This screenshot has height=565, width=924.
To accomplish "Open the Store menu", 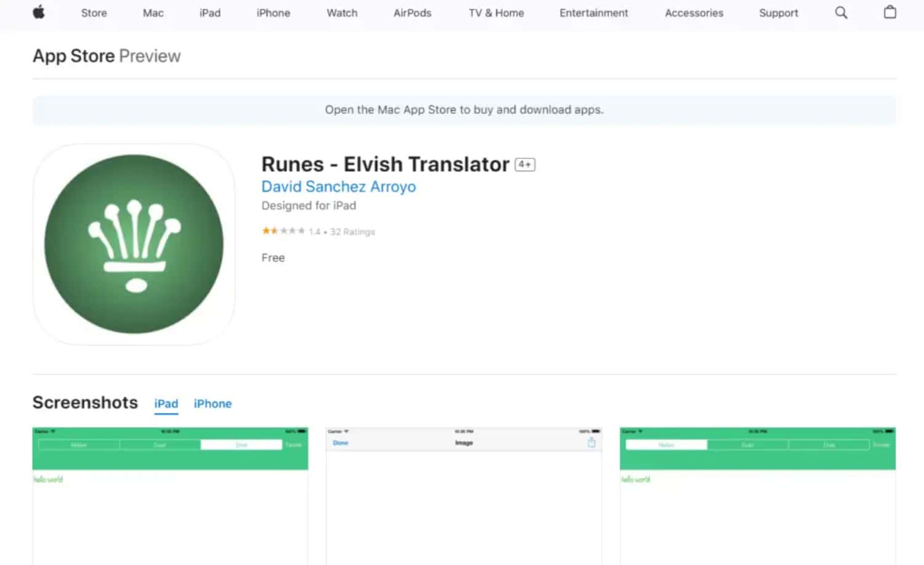I will tap(94, 13).
